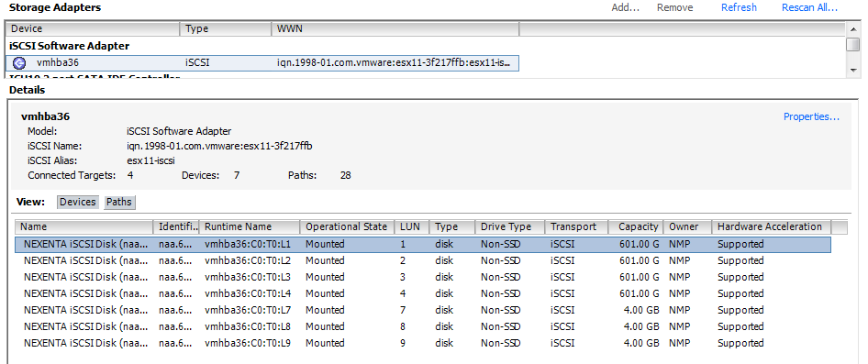This screenshot has height=364, width=868.
Task: Click the Mounted state on LUN 3 row
Action: pyautogui.click(x=325, y=277)
